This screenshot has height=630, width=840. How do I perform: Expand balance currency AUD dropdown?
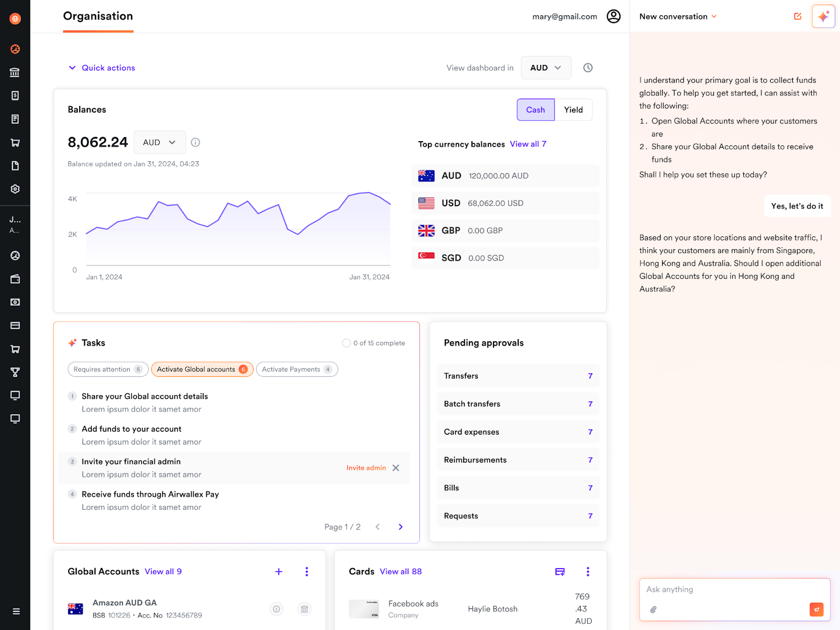click(159, 142)
